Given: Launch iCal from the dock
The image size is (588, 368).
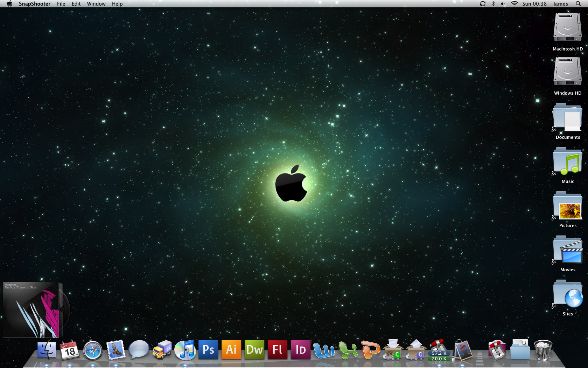Looking at the screenshot, I should [x=69, y=350].
